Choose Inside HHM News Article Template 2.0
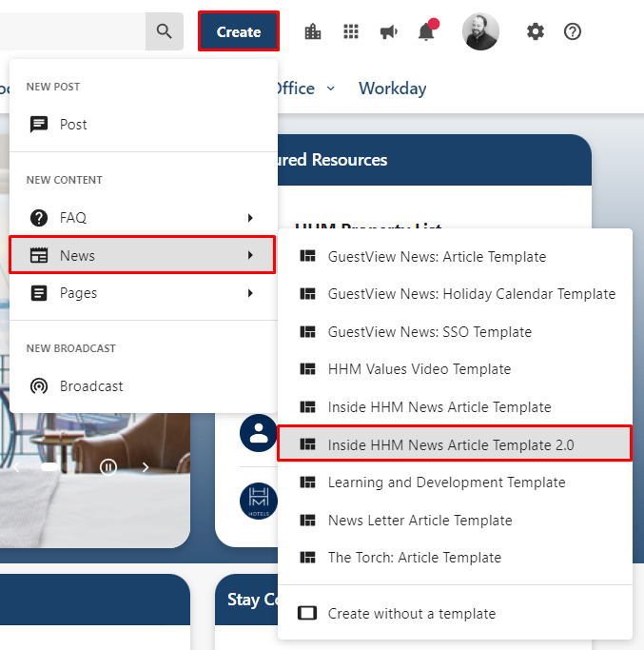Viewport: 644px width, 650px height. click(x=455, y=444)
